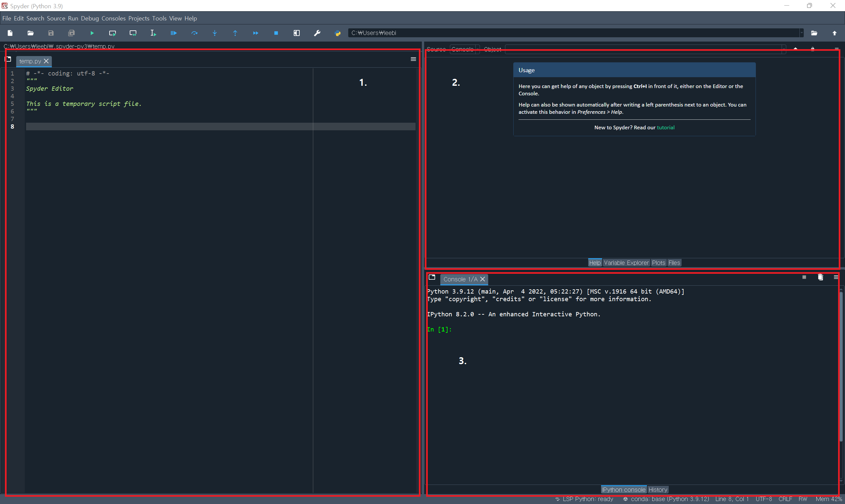Close the temp.py tab
Viewport: 845px width, 504px height.
tap(46, 61)
